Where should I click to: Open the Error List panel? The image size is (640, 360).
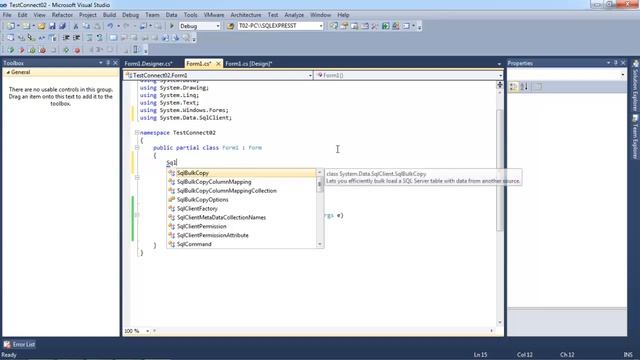19,344
